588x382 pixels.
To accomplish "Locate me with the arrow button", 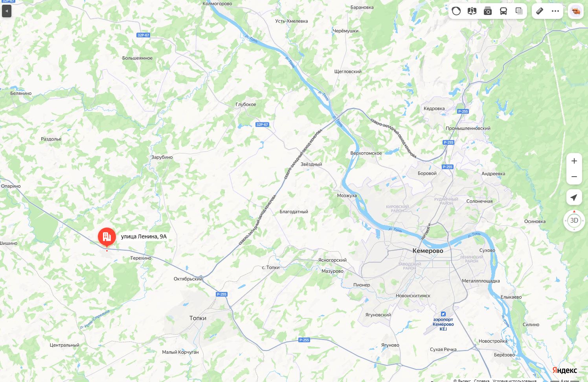I will [x=574, y=197].
